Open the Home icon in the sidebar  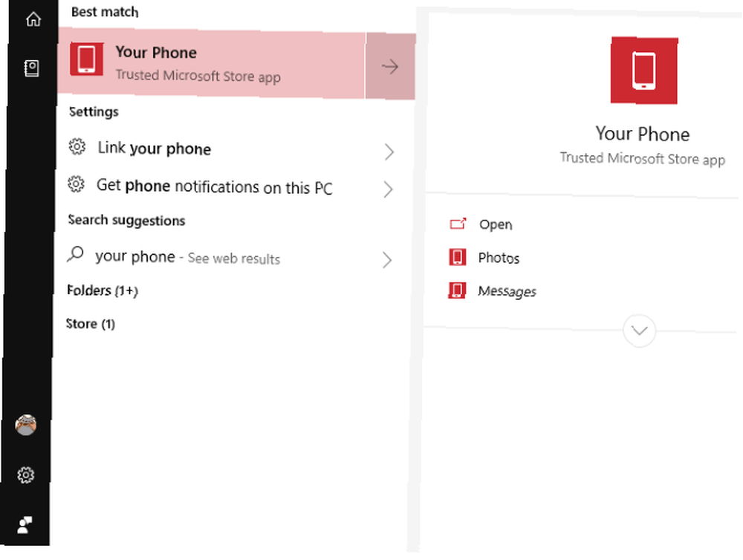(33, 19)
